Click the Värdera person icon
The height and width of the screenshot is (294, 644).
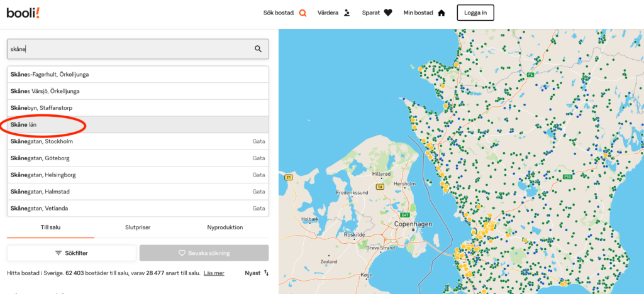tap(346, 13)
